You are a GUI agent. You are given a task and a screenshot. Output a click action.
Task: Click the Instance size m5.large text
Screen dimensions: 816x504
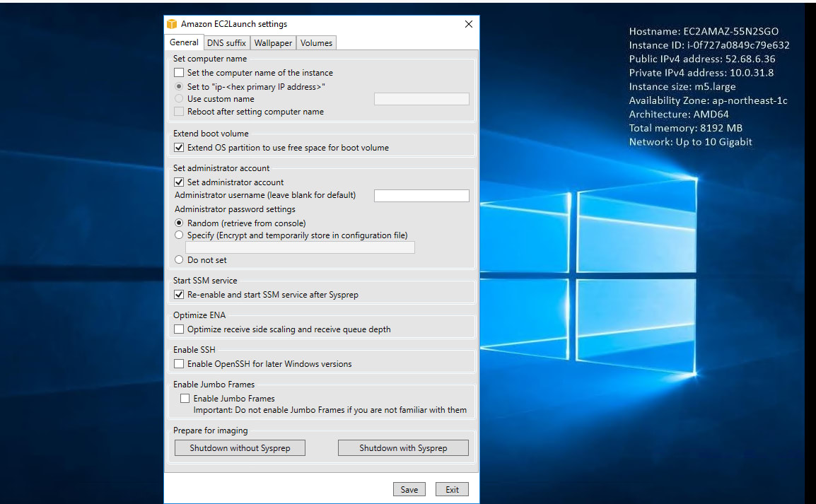[x=682, y=86]
